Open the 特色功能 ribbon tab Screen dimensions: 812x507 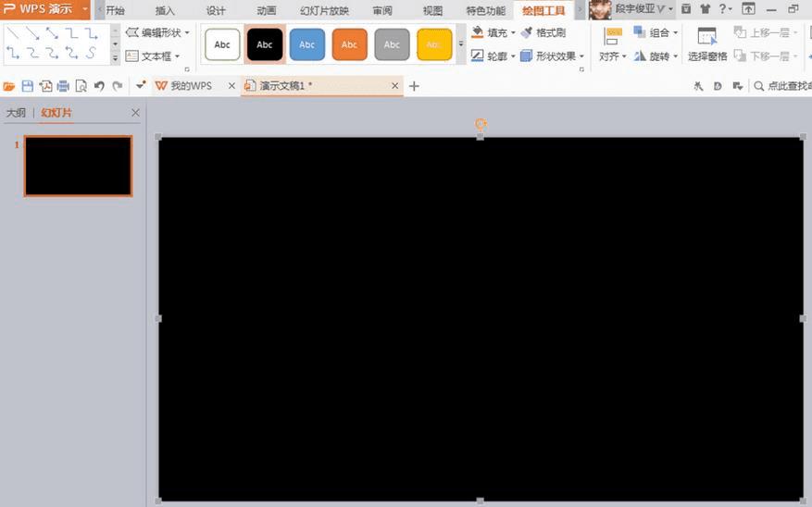point(486,10)
